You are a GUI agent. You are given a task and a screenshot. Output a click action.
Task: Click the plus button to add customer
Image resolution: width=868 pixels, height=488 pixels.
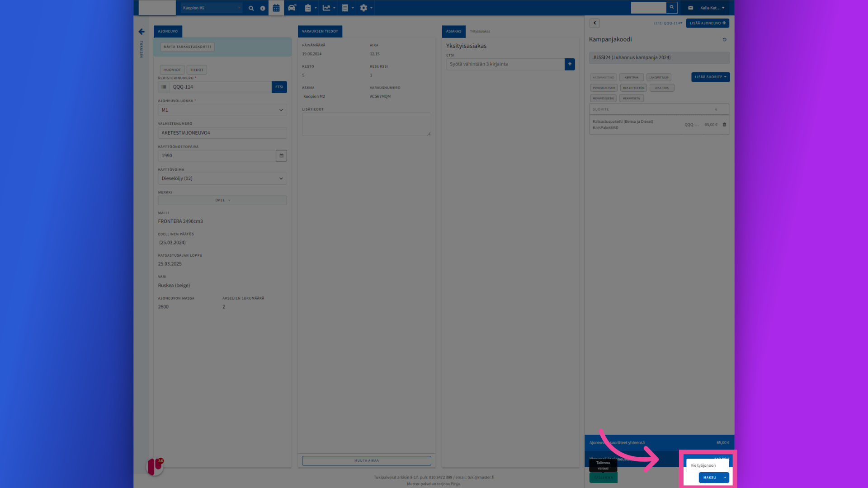(570, 64)
